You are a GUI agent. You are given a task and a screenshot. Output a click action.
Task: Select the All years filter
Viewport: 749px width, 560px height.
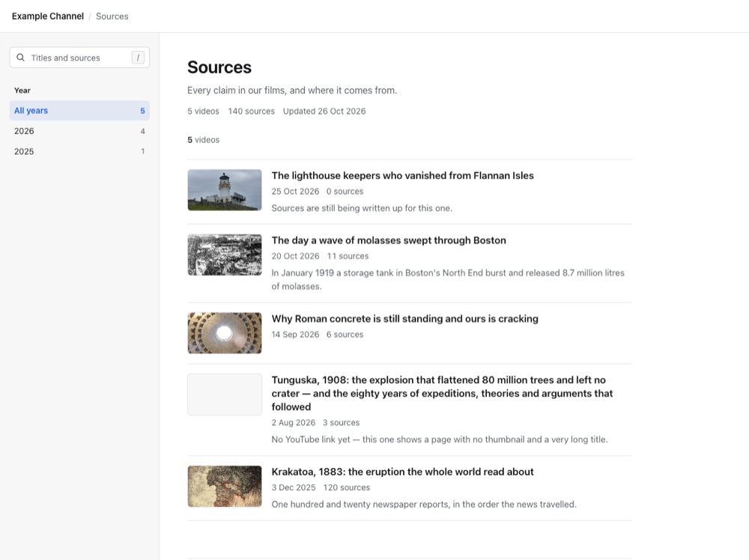[79, 110]
